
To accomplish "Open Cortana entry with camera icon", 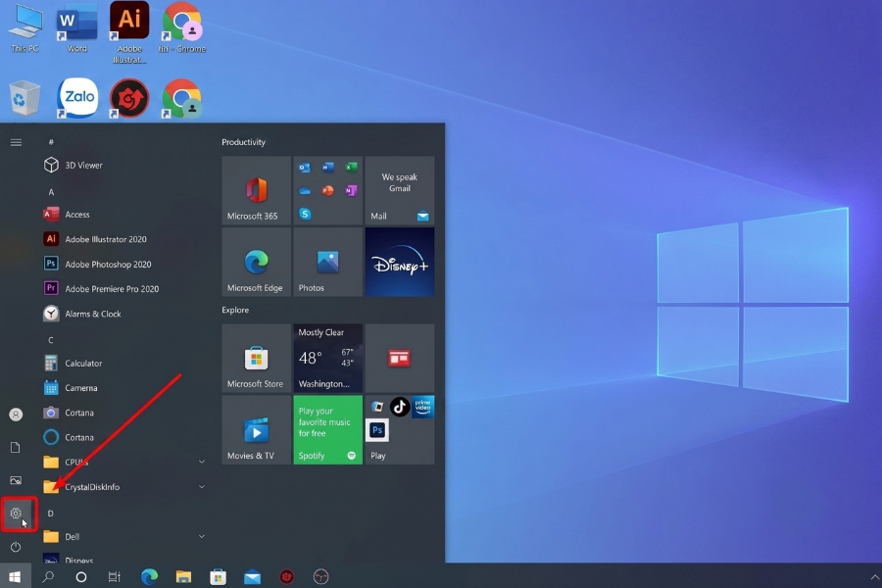I will pyautogui.click(x=123, y=413).
